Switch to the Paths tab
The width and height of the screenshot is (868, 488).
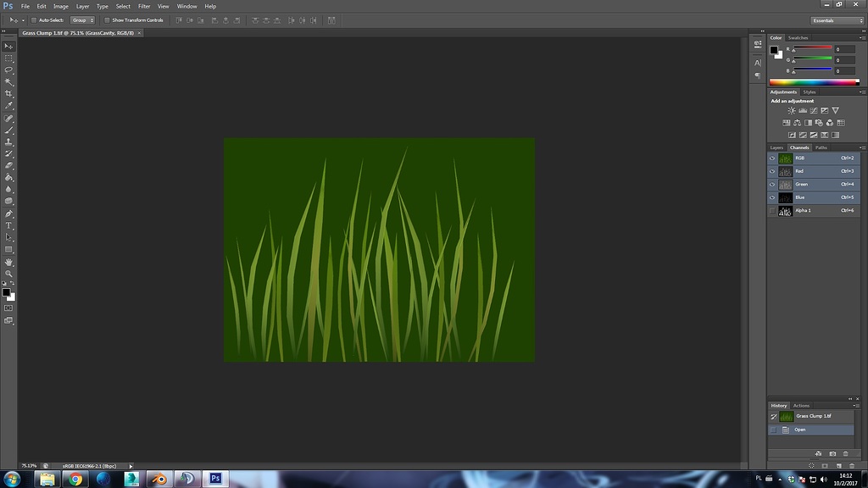click(x=821, y=147)
